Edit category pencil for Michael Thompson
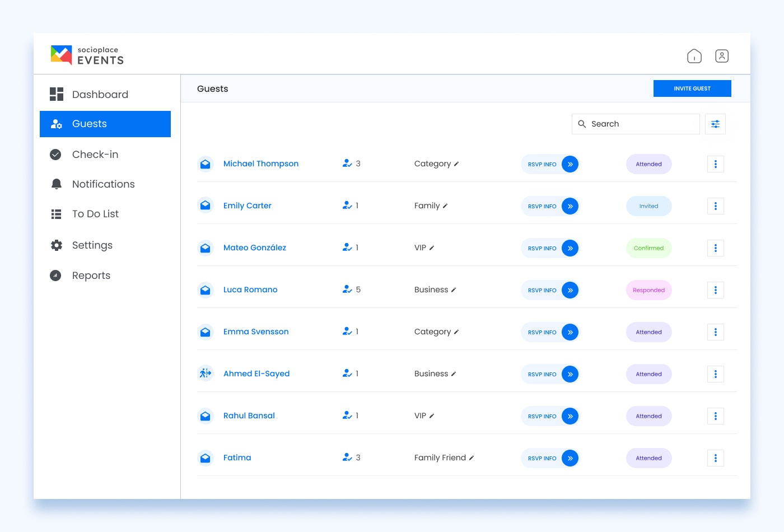The height and width of the screenshot is (532, 784). click(456, 164)
